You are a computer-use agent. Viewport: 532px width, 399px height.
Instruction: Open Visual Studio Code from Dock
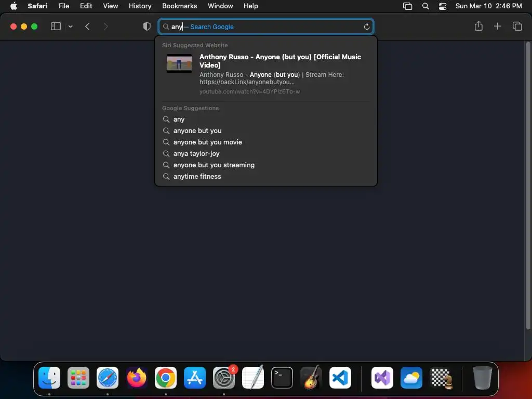(x=340, y=377)
